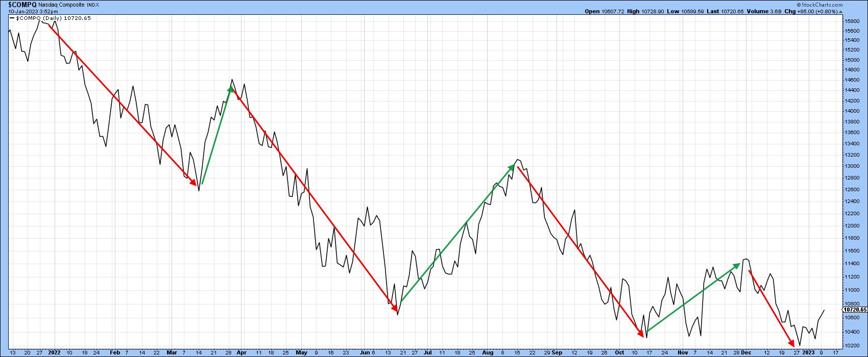Click the 10400 price axis label

[852, 331]
